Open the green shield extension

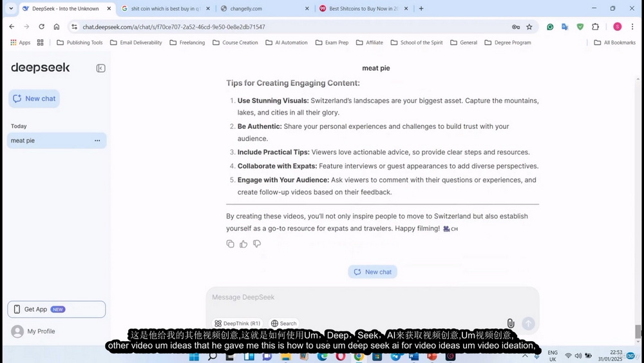(x=580, y=26)
